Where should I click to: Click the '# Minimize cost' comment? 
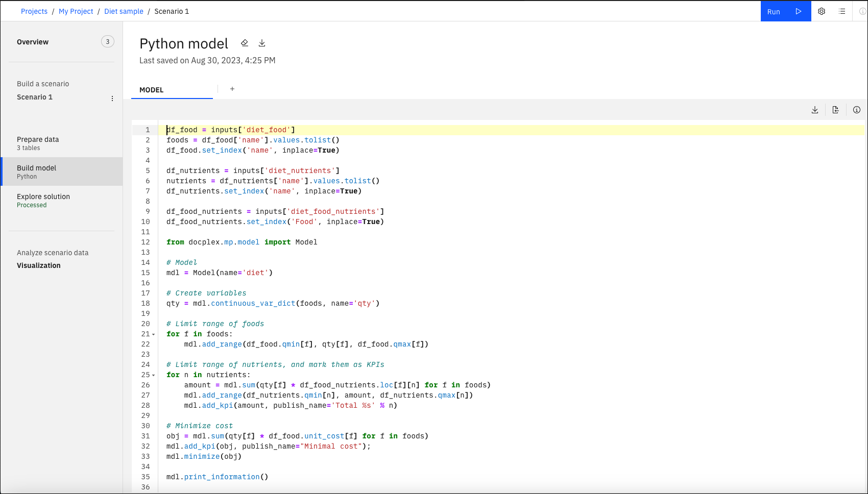click(x=200, y=426)
